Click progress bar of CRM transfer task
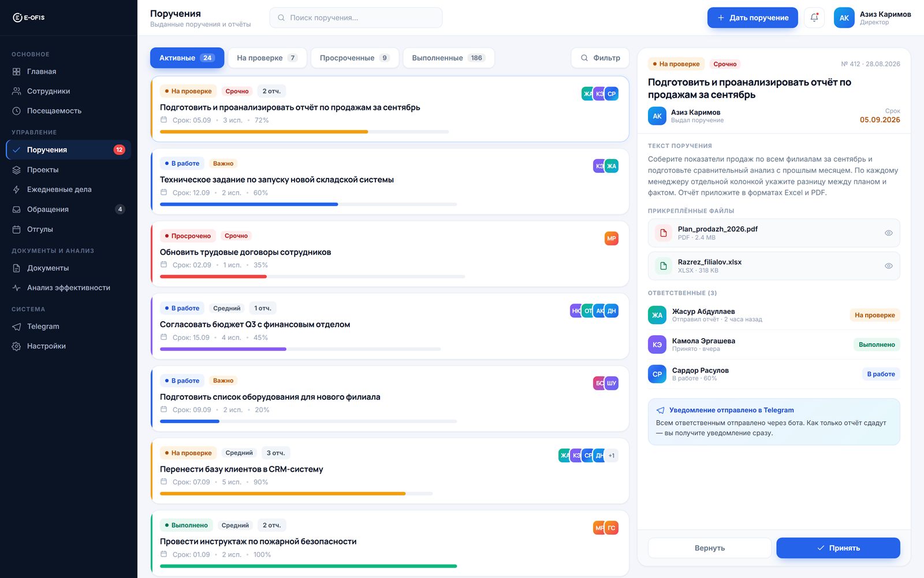 (x=296, y=494)
